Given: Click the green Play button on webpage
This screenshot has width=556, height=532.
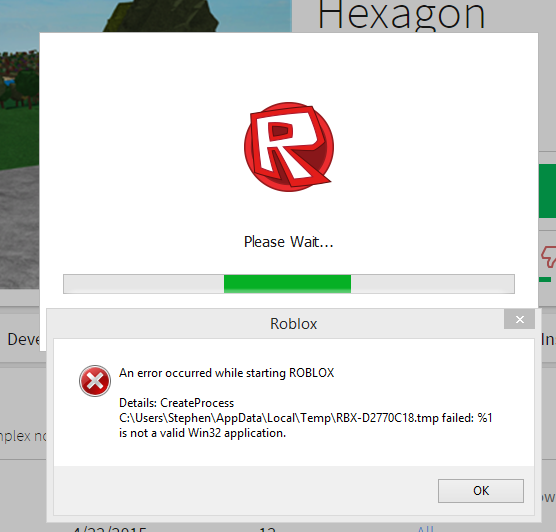Looking at the screenshot, I should coord(547,191).
